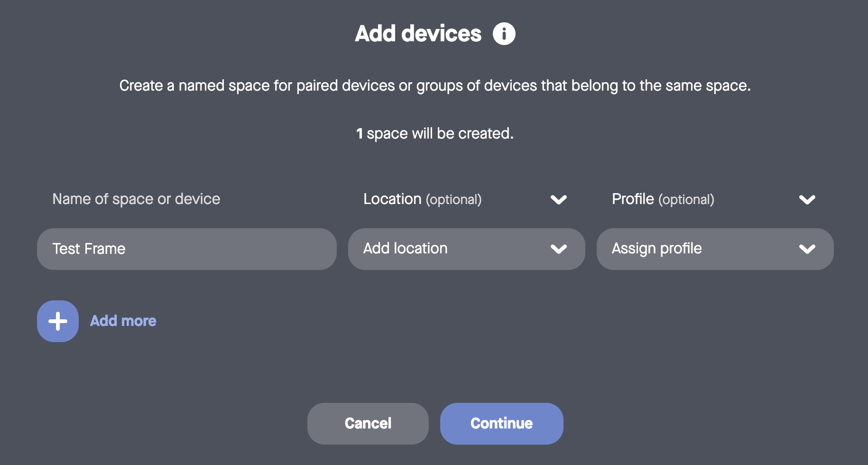
Task: Open the Assign profile dropdown
Action: coord(702,249)
